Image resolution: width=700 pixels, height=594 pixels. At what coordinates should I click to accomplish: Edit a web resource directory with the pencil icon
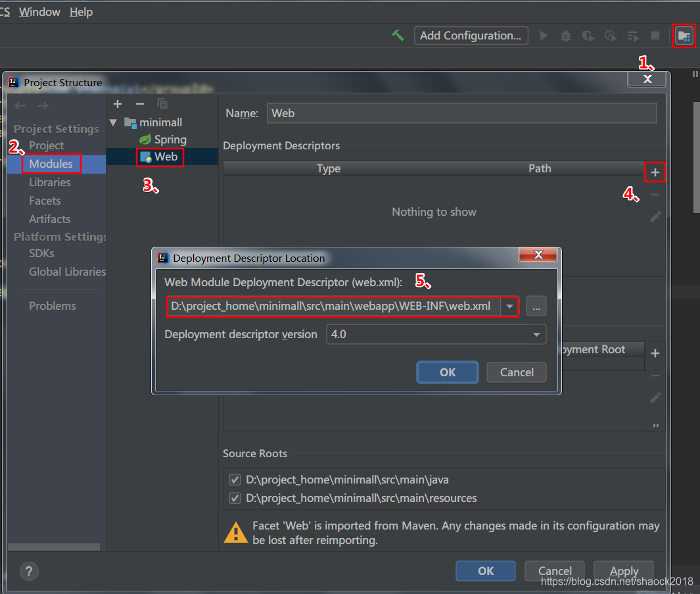[655, 398]
